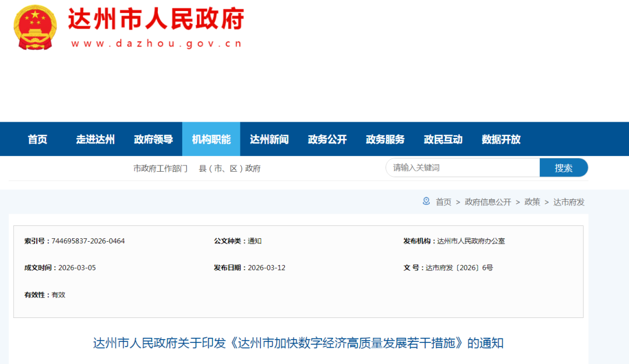629x364 pixels.
Task: Open the 达州新闻 section
Action: (269, 139)
